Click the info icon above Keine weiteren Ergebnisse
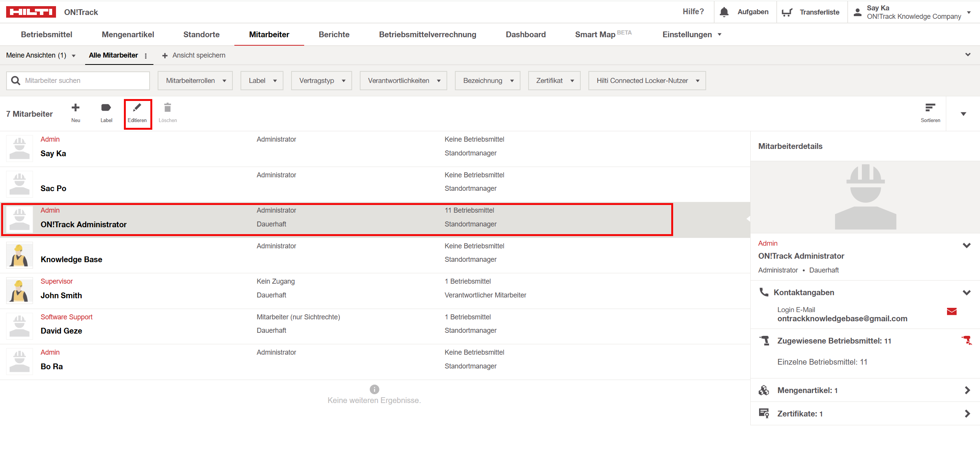Screen dimensions: 980x451 click(374, 389)
